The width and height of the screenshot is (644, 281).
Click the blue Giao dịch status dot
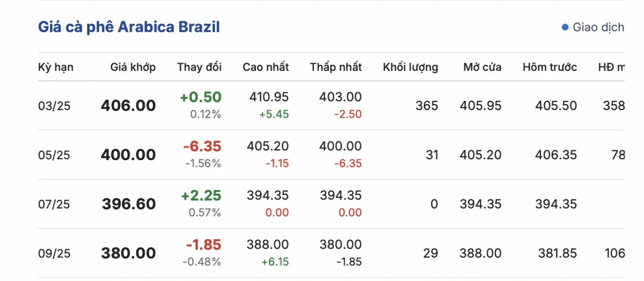point(565,27)
